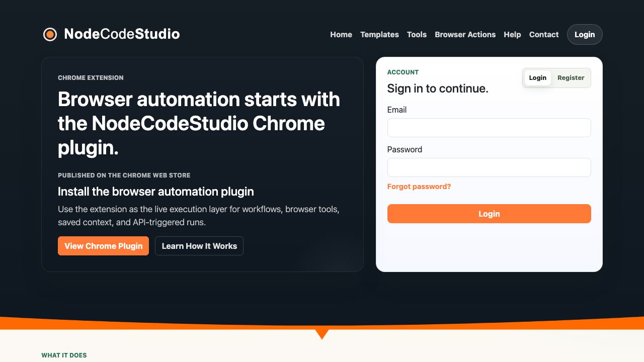Click 'Install the browser automation plugin' heading
This screenshot has width=644, height=362.
coord(156,192)
